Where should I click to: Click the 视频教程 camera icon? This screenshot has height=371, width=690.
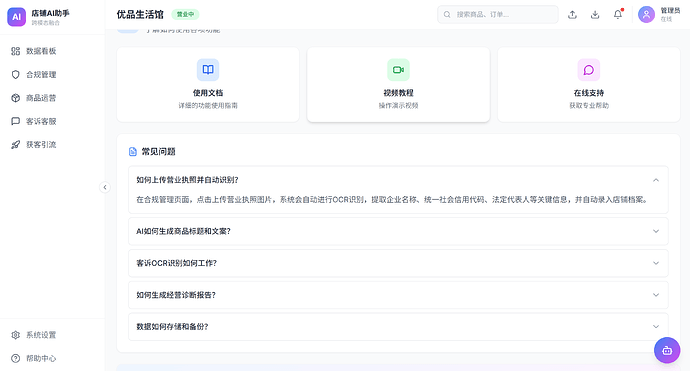pos(398,70)
